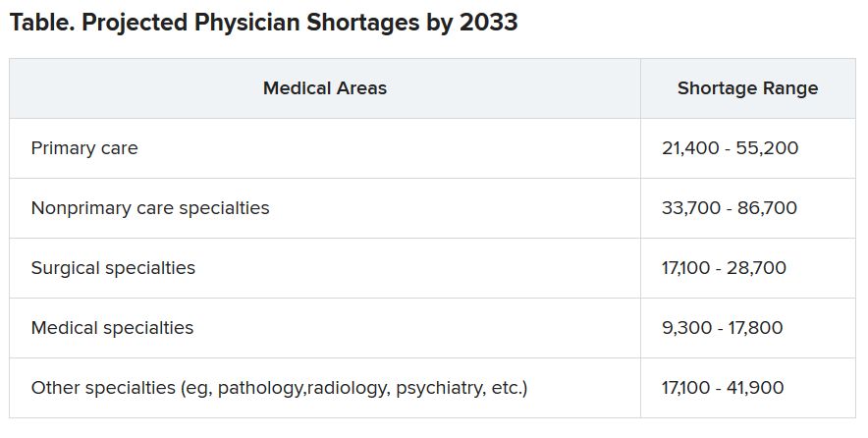This screenshot has height=438, width=868.
Task: Select the Medical specialties row label
Action: [112, 328]
